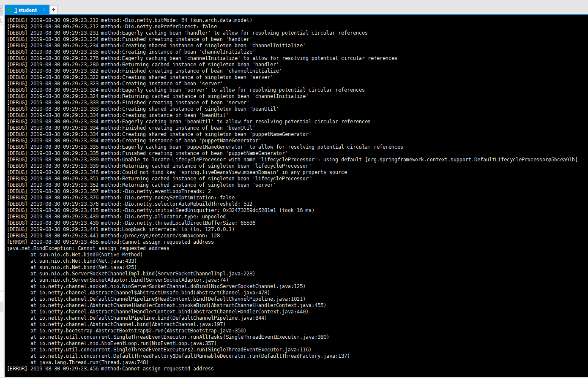
Task: Click 'Creating shared instance of singleton bean 'puppetNameGenerator''
Action: coord(159,134)
